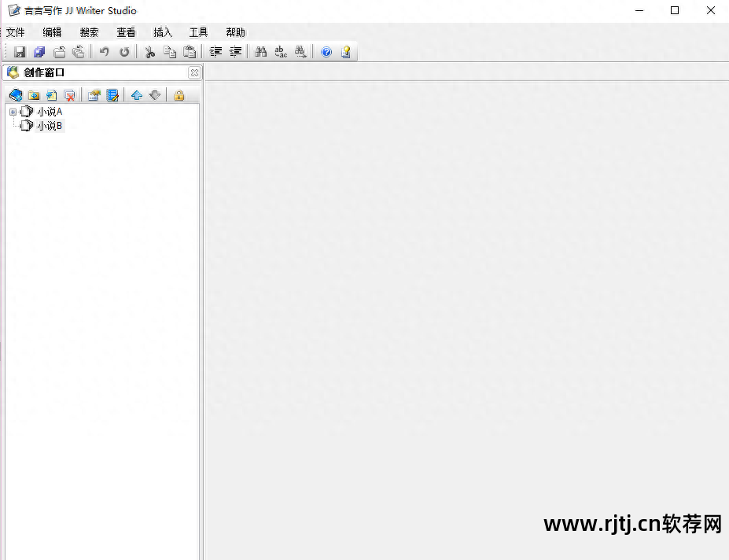
Task: Maximize the JJ Writer Studio window
Action: click(x=675, y=10)
